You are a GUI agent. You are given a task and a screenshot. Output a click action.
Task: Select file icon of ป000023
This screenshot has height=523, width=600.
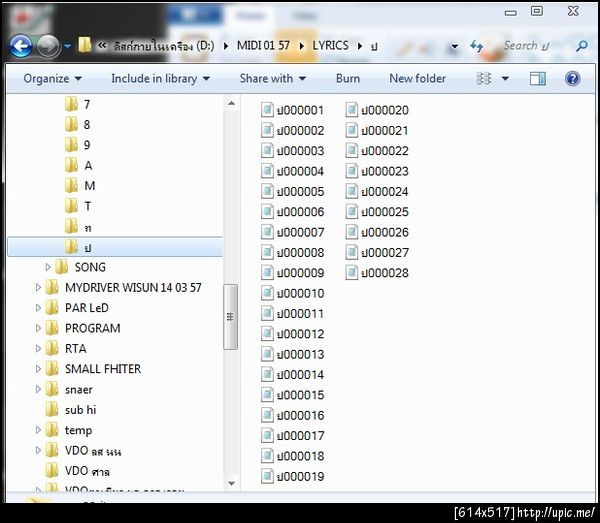pos(352,171)
